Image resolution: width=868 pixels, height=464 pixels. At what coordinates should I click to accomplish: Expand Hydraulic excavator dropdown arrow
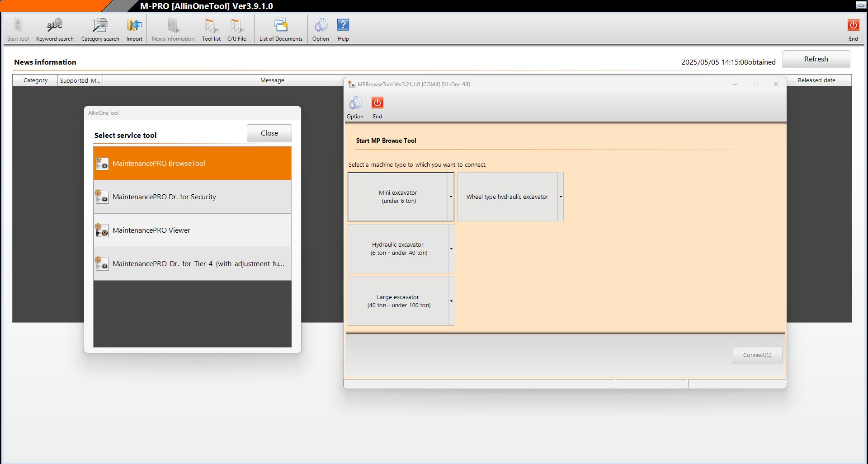coord(451,249)
